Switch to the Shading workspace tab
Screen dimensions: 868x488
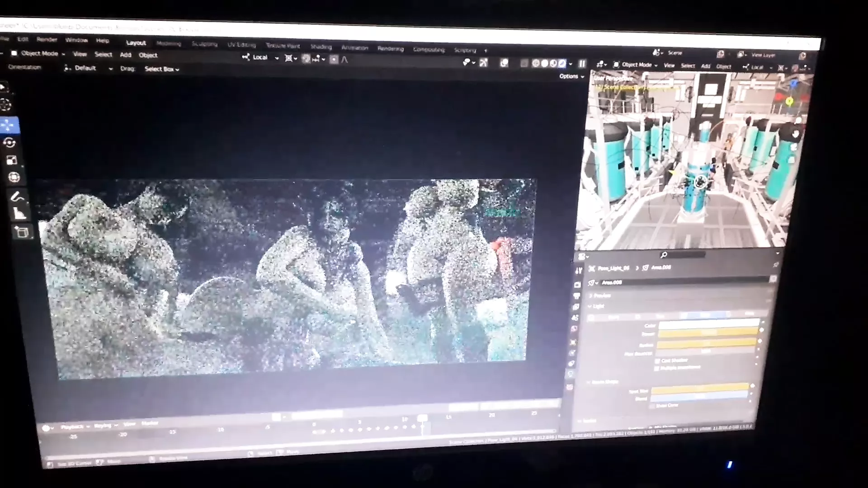pos(321,47)
